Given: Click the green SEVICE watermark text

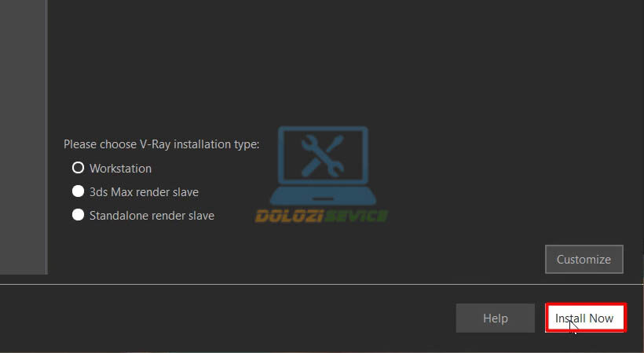Looking at the screenshot, I should coord(355,216).
